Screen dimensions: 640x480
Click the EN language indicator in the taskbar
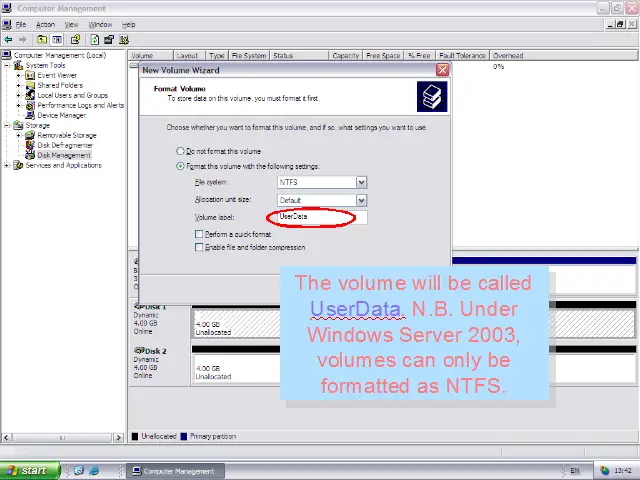click(575, 471)
